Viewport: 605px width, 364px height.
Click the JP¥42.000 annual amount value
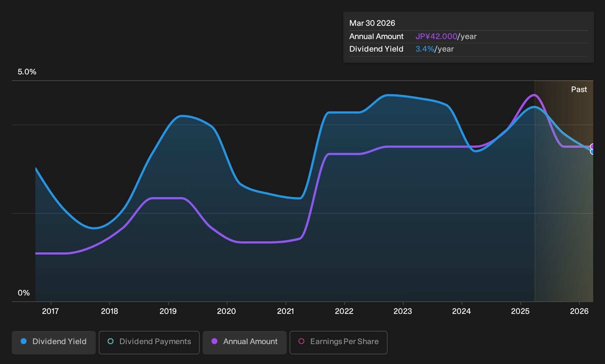click(x=436, y=36)
